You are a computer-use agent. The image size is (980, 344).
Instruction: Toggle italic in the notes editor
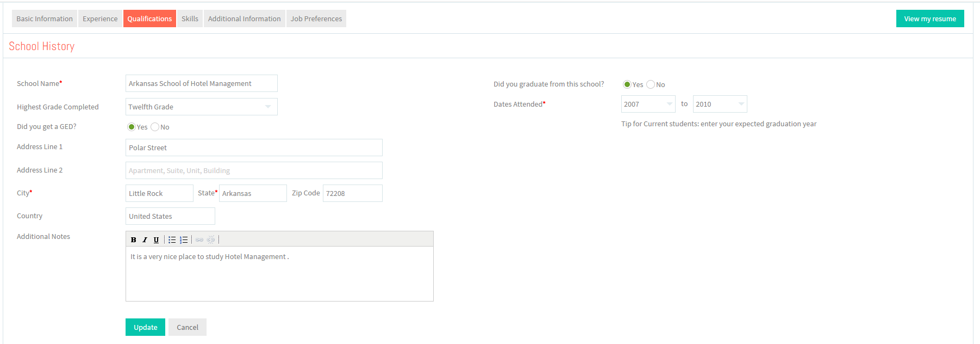tap(145, 239)
